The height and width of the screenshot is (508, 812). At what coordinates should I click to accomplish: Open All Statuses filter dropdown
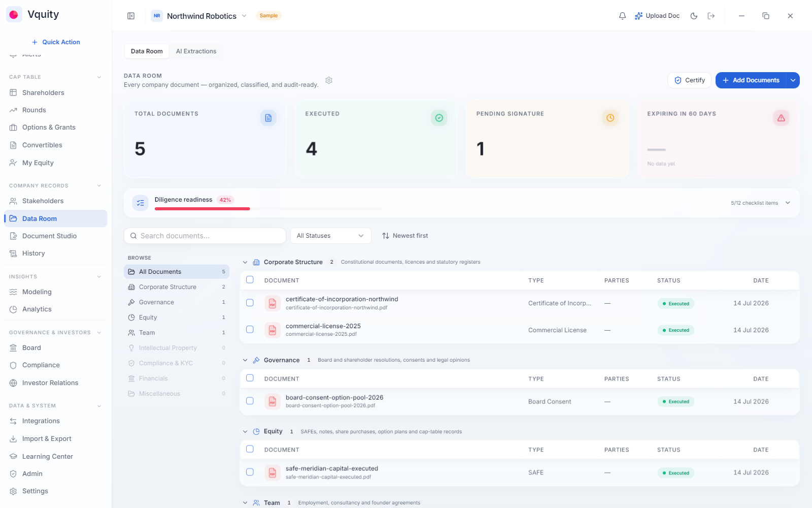coord(330,236)
